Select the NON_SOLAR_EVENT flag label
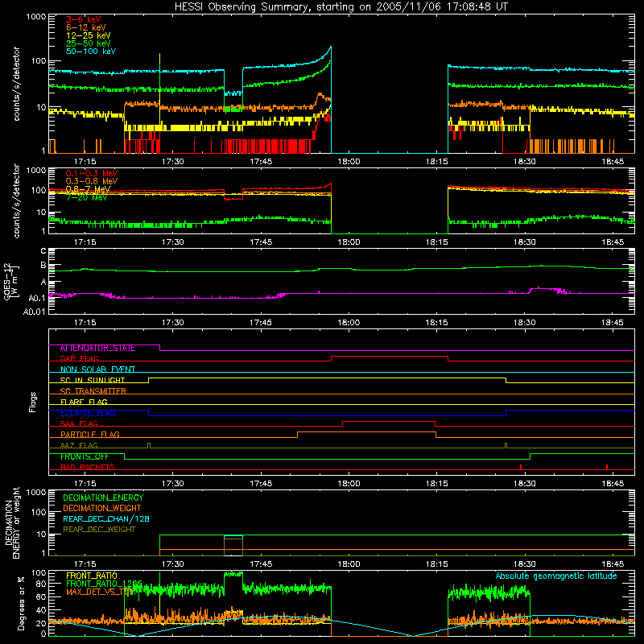Viewport: 644px width, 644px height. click(97, 369)
